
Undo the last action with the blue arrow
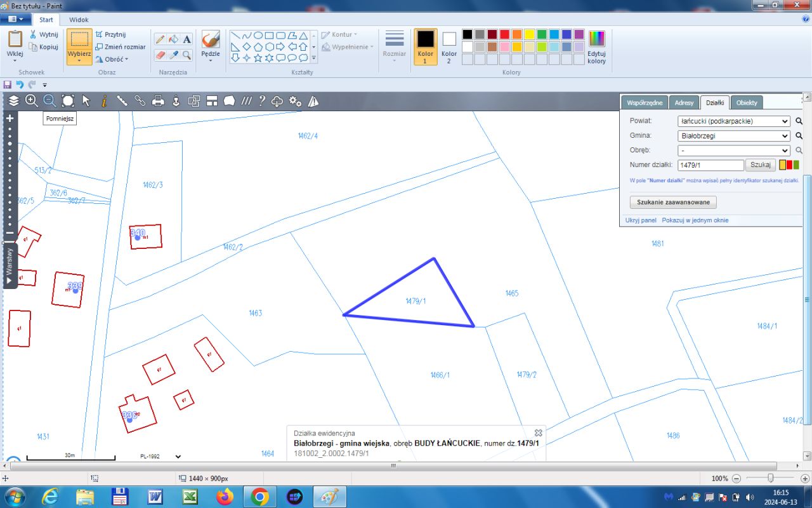coord(20,84)
